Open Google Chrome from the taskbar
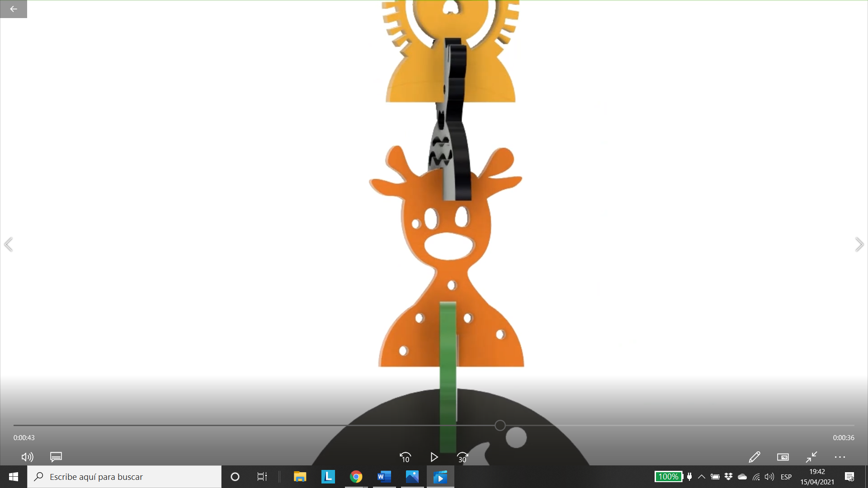The width and height of the screenshot is (868, 488). click(356, 477)
